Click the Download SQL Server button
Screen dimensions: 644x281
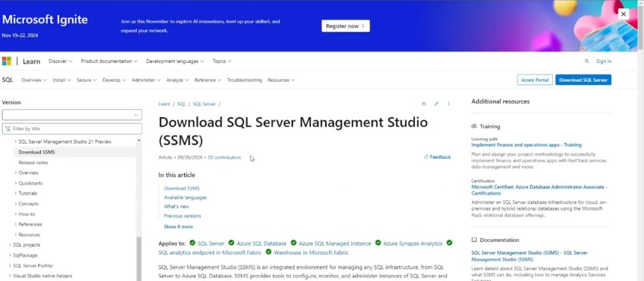pos(583,80)
